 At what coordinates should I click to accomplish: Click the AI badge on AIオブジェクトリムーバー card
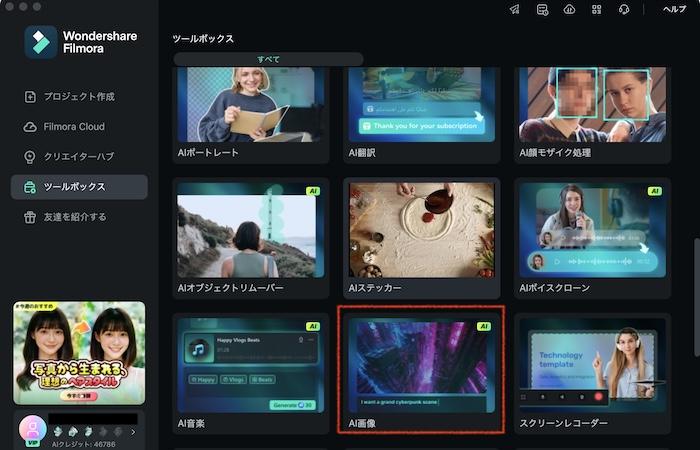313,191
